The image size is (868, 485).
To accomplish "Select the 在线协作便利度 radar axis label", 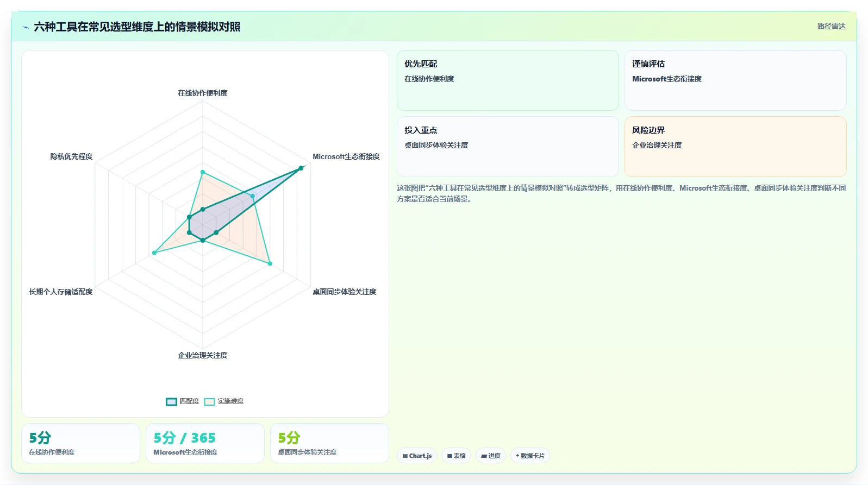I will click(203, 93).
